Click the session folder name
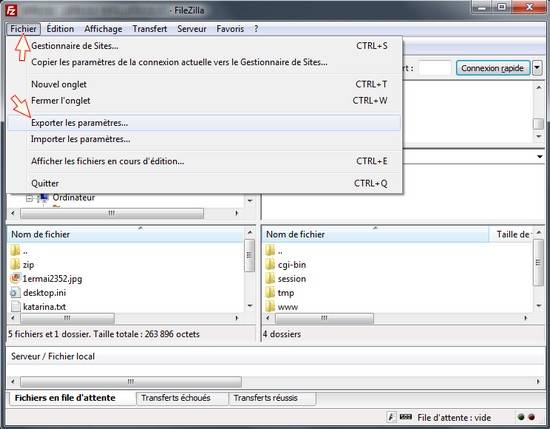The width and height of the screenshot is (550, 429). (292, 279)
